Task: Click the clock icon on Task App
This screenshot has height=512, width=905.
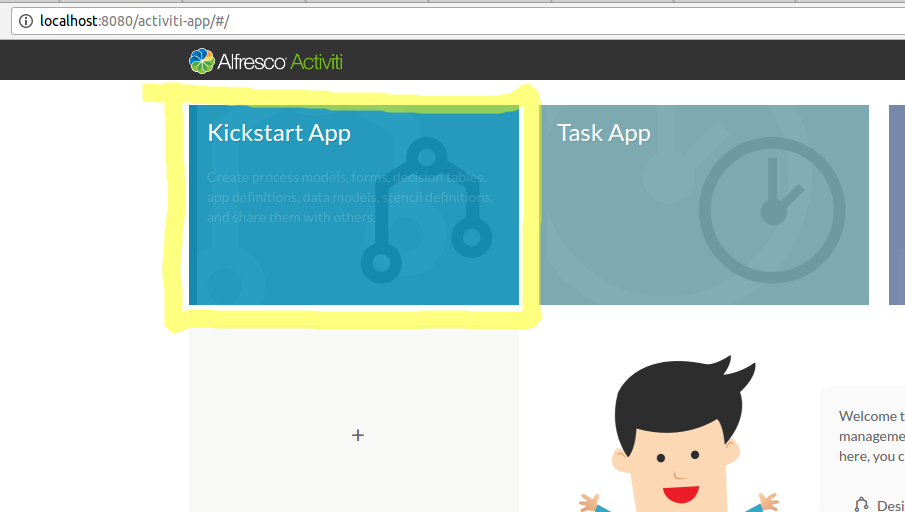Action: pyautogui.click(x=772, y=210)
